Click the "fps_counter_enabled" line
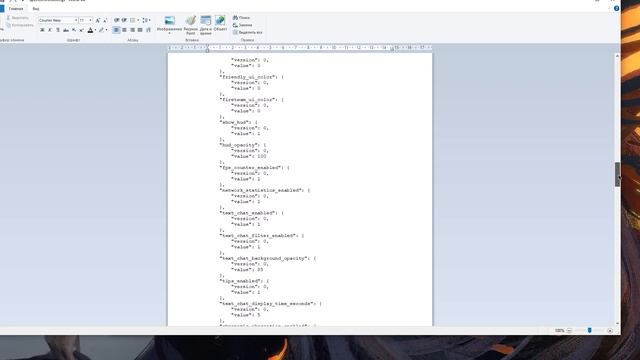The height and width of the screenshot is (360, 640). [255, 168]
